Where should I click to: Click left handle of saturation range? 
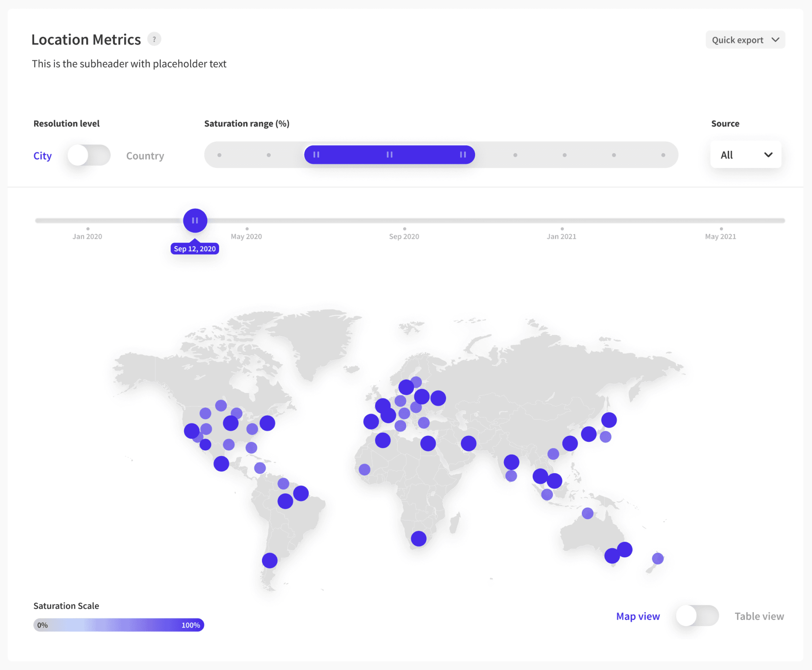click(x=316, y=155)
